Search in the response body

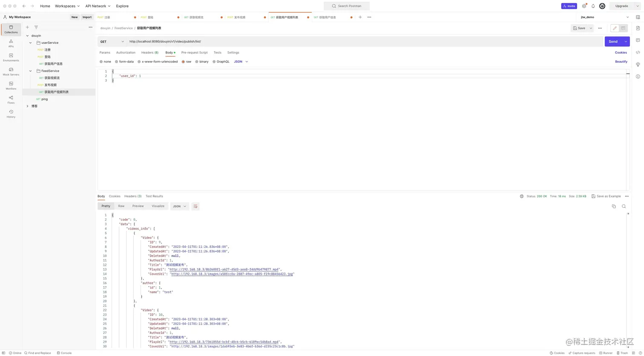624,206
